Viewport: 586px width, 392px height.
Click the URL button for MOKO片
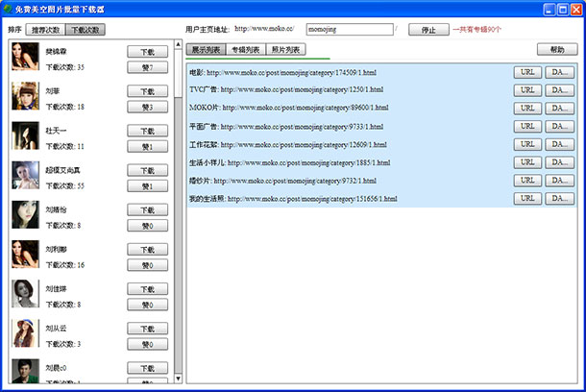pos(527,109)
